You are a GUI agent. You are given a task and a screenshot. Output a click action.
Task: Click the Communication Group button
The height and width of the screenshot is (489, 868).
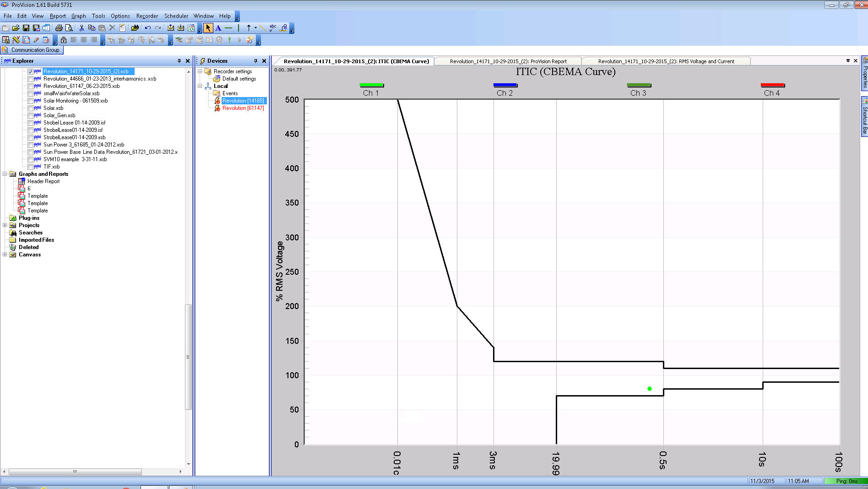click(x=32, y=49)
